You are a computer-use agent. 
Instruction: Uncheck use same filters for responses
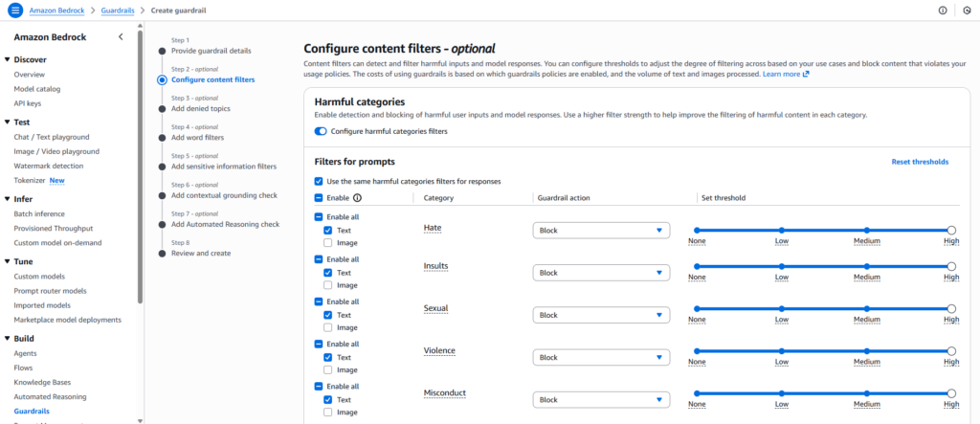[319, 181]
